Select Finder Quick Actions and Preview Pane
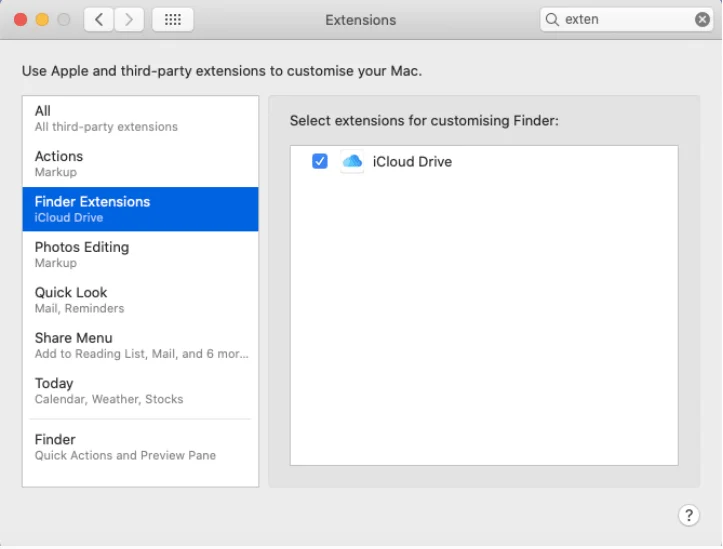This screenshot has width=723, height=549. [x=140, y=446]
